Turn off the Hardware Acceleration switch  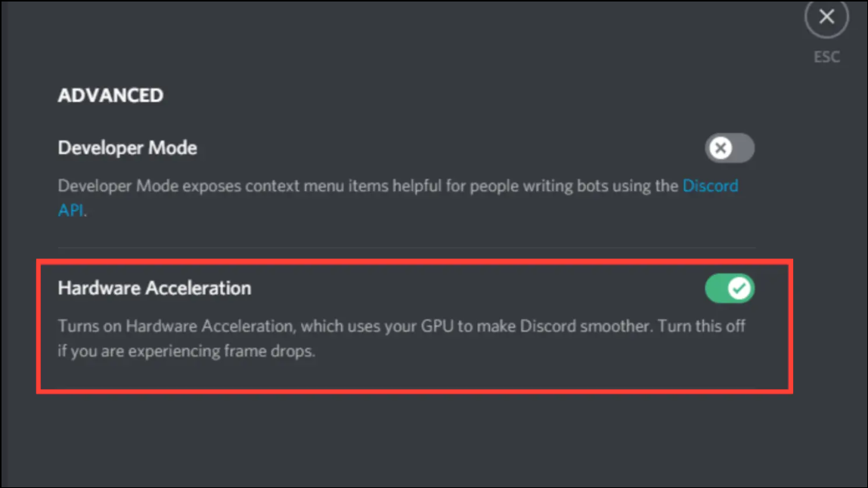pyautogui.click(x=730, y=288)
